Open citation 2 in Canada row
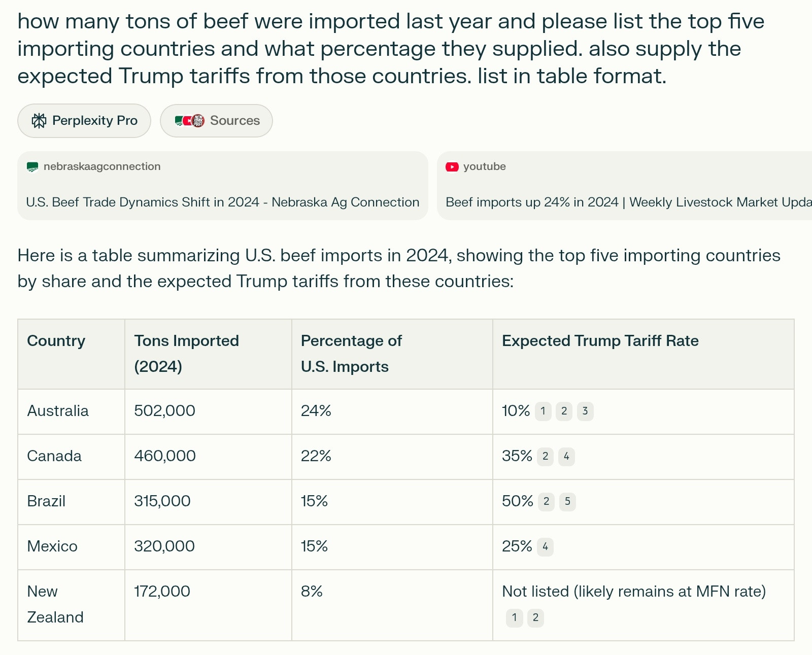This screenshot has height=655, width=812. click(x=545, y=457)
